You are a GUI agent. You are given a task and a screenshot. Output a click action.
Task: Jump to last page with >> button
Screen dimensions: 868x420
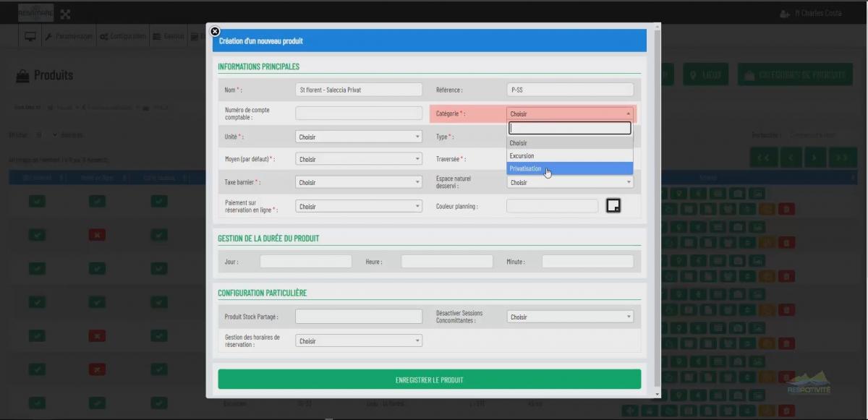pyautogui.click(x=842, y=157)
